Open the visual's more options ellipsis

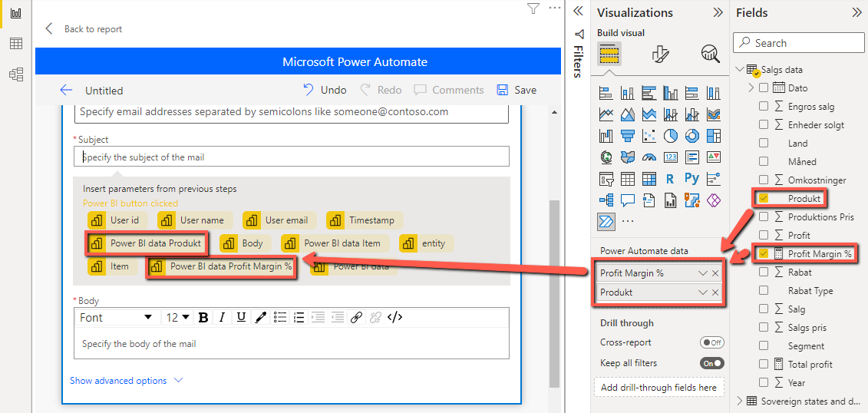pos(554,8)
